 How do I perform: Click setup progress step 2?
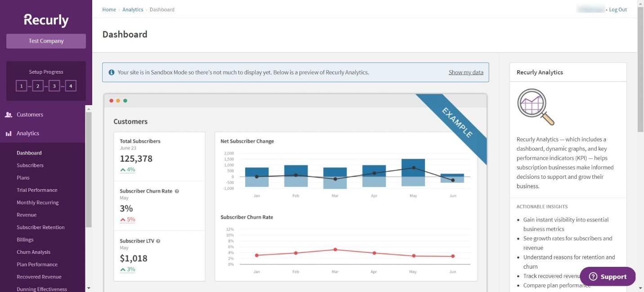tap(38, 86)
